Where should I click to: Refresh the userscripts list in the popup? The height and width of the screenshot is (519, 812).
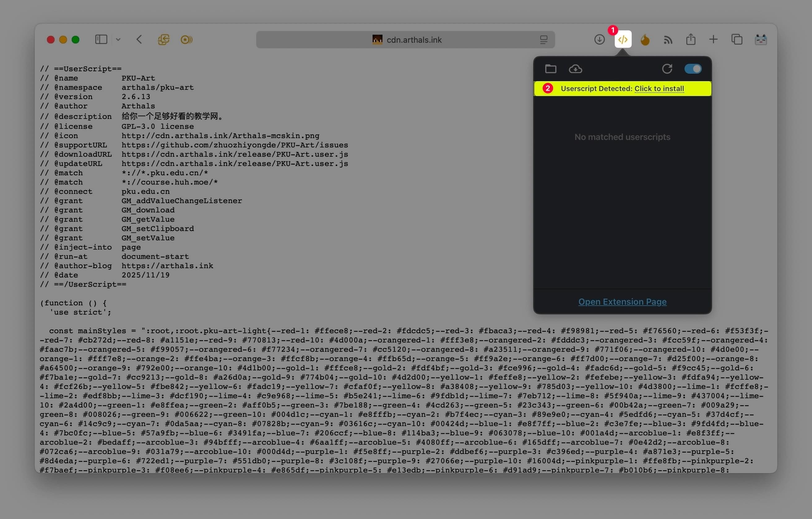(x=667, y=68)
